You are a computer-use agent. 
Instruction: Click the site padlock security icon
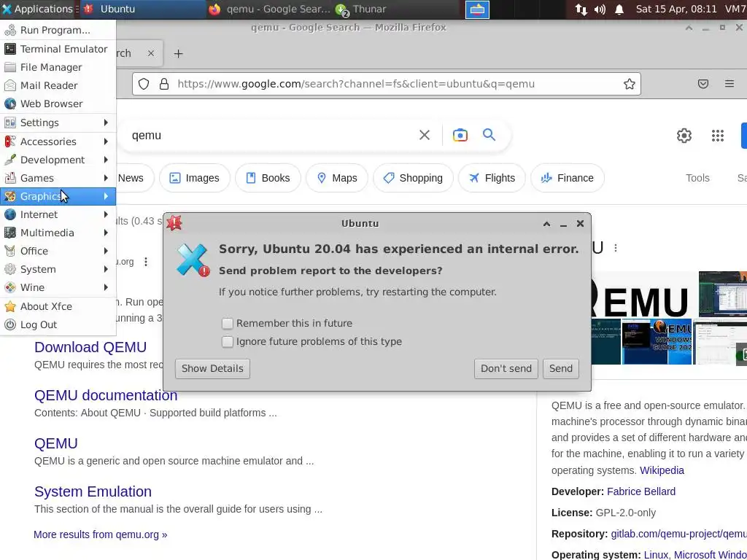[164, 85]
